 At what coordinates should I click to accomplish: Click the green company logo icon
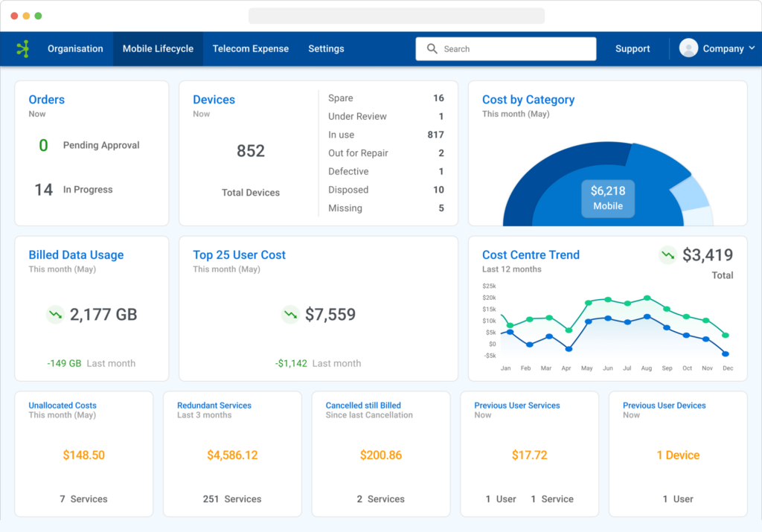22,48
